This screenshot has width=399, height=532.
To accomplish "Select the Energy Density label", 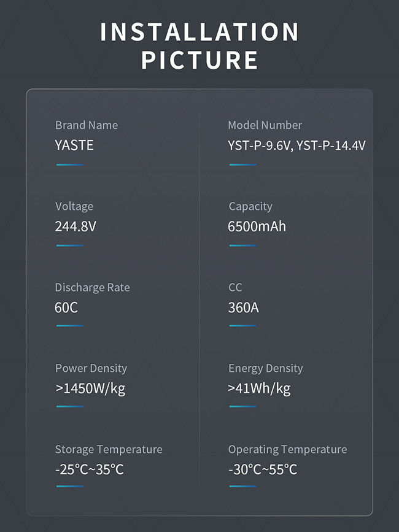I will coord(266,368).
